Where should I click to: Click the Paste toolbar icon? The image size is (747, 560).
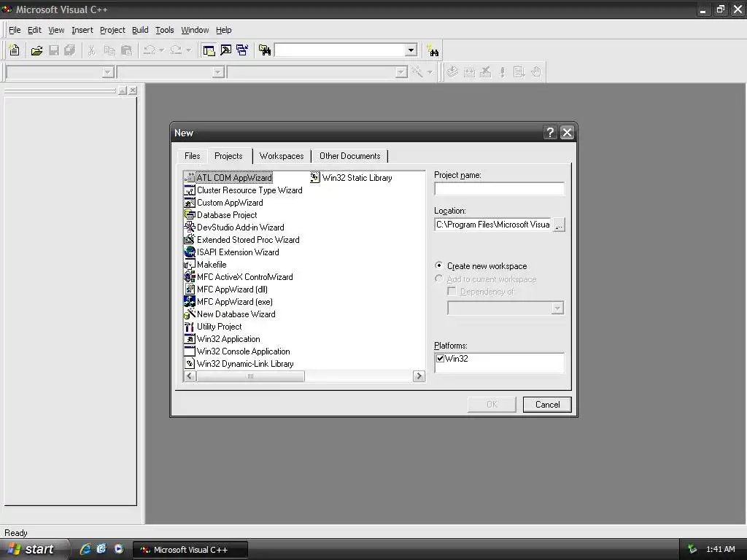[126, 50]
